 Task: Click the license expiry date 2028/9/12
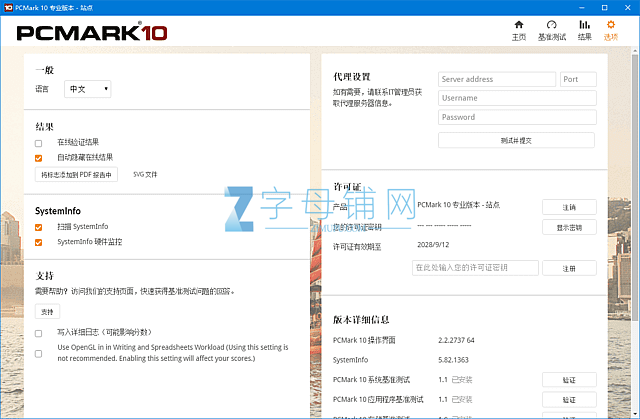(x=433, y=245)
